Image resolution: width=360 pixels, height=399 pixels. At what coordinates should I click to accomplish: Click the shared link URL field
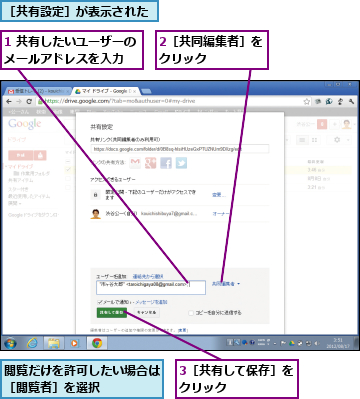click(x=180, y=149)
